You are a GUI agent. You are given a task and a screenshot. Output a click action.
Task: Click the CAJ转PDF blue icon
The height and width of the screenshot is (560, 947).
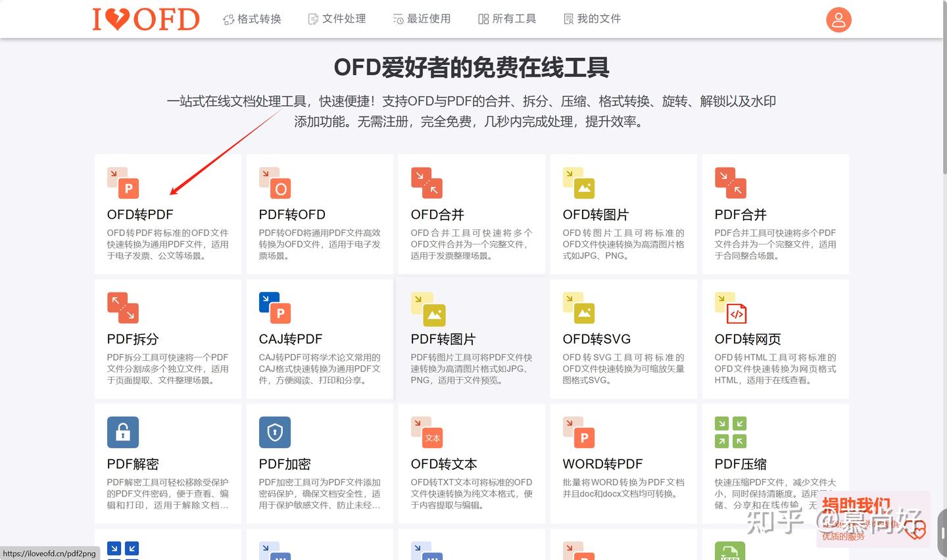click(x=275, y=308)
